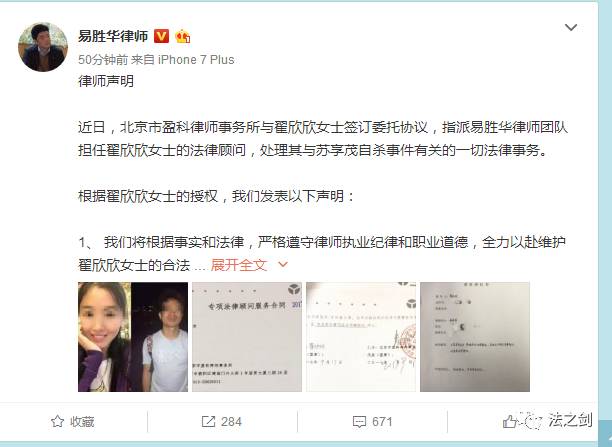Click the repost share icon
The height and width of the screenshot is (447, 612).
pyautogui.click(x=208, y=422)
